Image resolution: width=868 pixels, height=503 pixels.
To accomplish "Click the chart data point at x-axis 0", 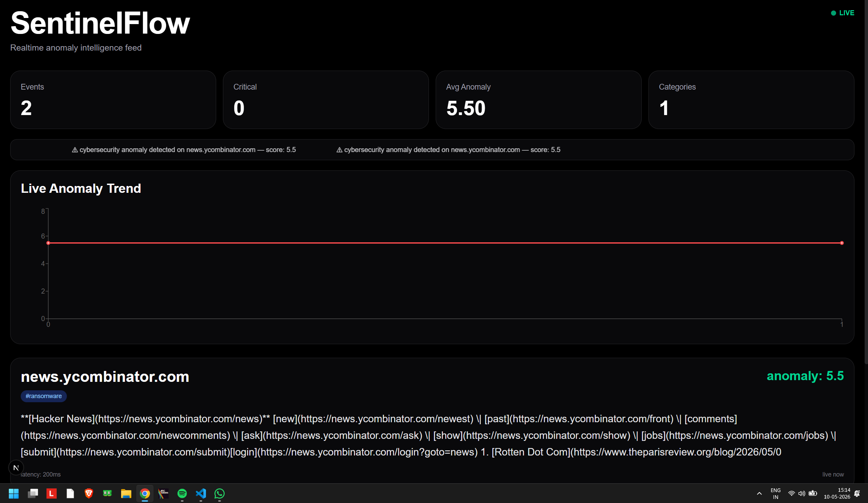I will [48, 243].
